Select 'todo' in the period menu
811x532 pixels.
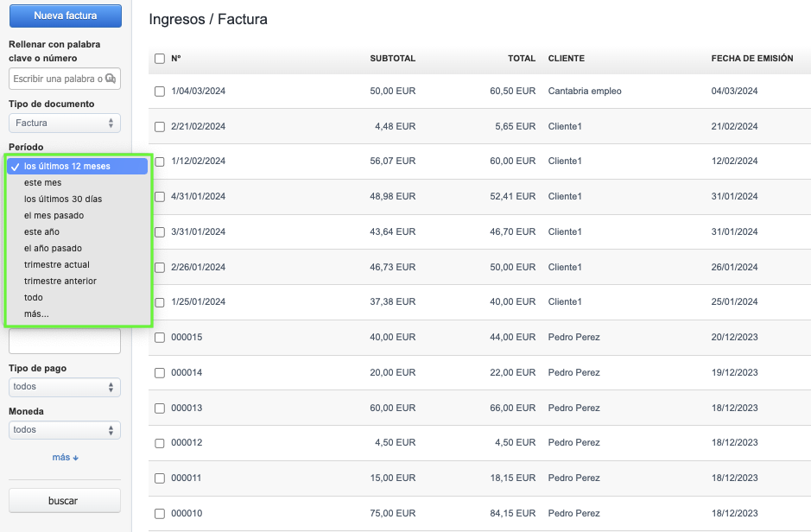[x=34, y=298]
